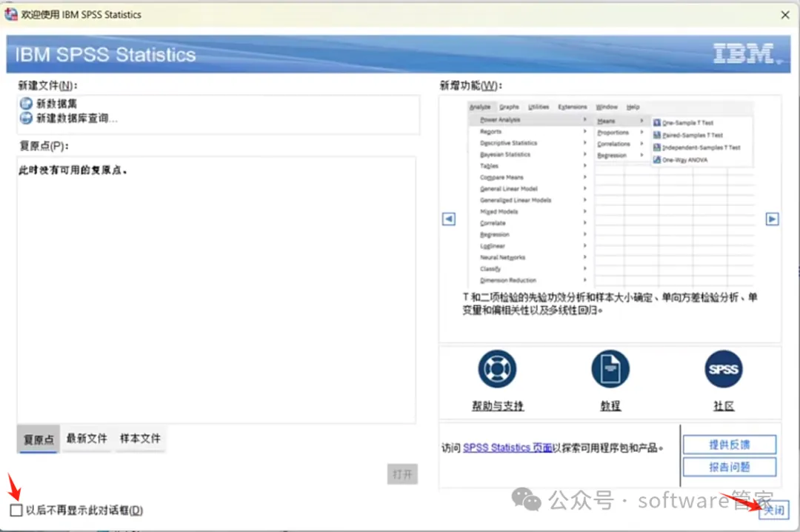The height and width of the screenshot is (532, 800).
Task: Click the 教程 link text
Action: point(610,406)
